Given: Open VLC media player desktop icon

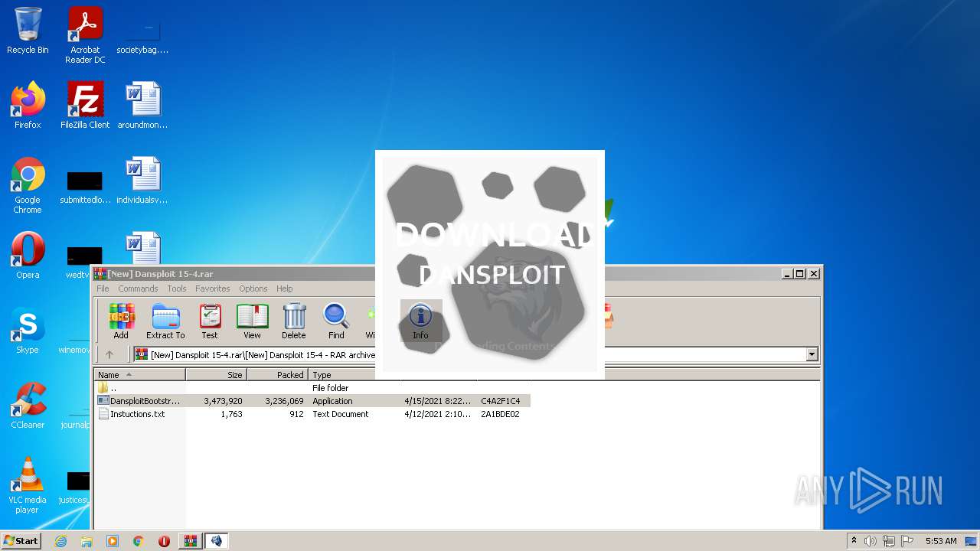Looking at the screenshot, I should point(28,485).
